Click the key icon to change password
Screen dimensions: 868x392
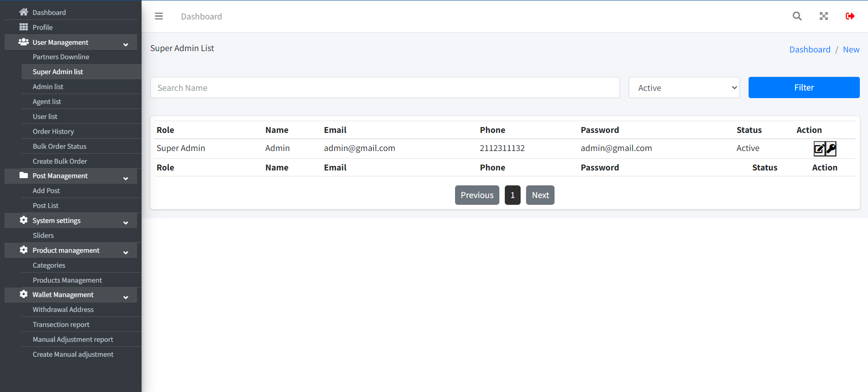831,149
